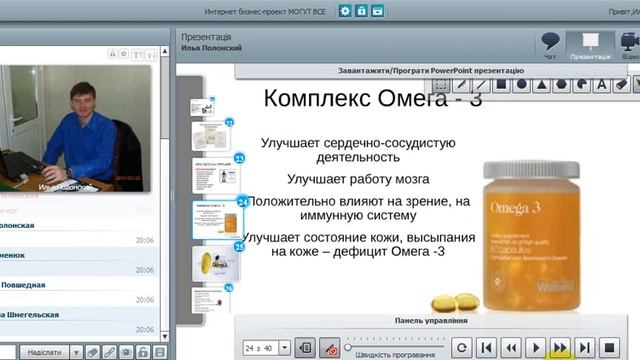The width and height of the screenshot is (640, 360).
Task: Click the chat eraser icon in bottom toolbar
Action: (93, 352)
